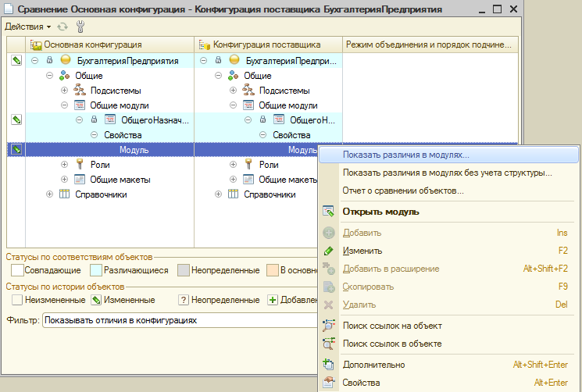This screenshot has height=392, width=582.
Task: Click the Свойства icon in context menu
Action: tap(328, 383)
